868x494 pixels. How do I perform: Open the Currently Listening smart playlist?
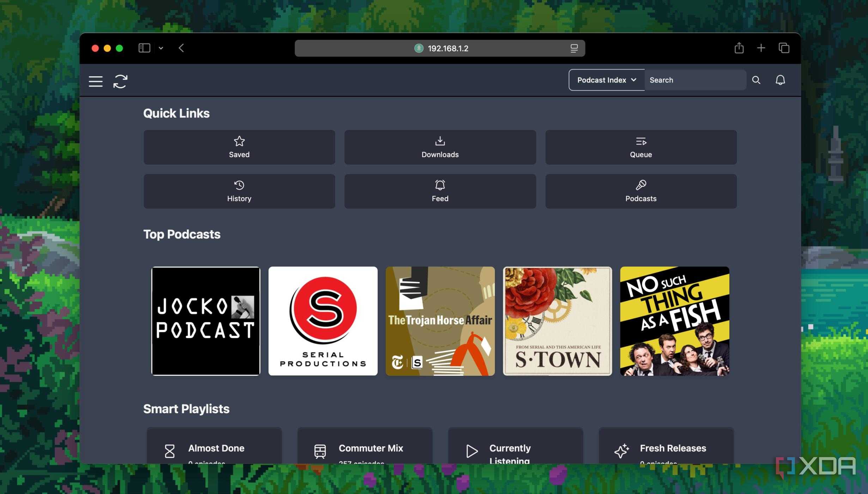coord(515,446)
